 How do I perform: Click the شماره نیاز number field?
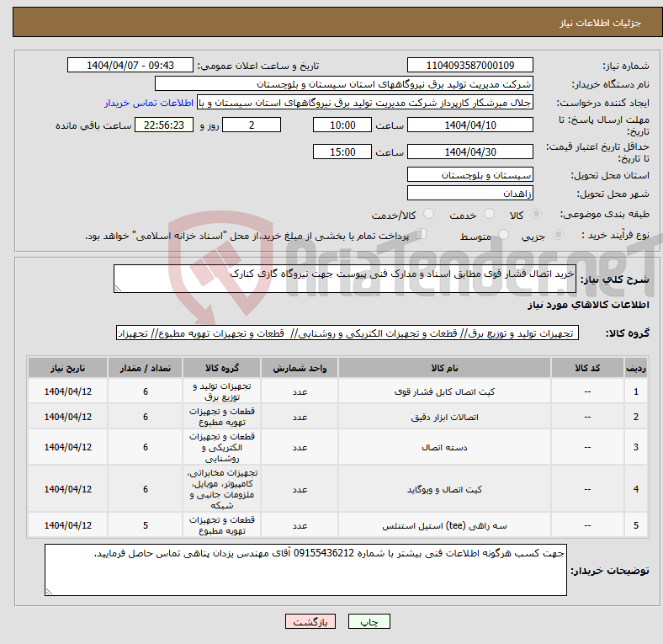(469, 65)
